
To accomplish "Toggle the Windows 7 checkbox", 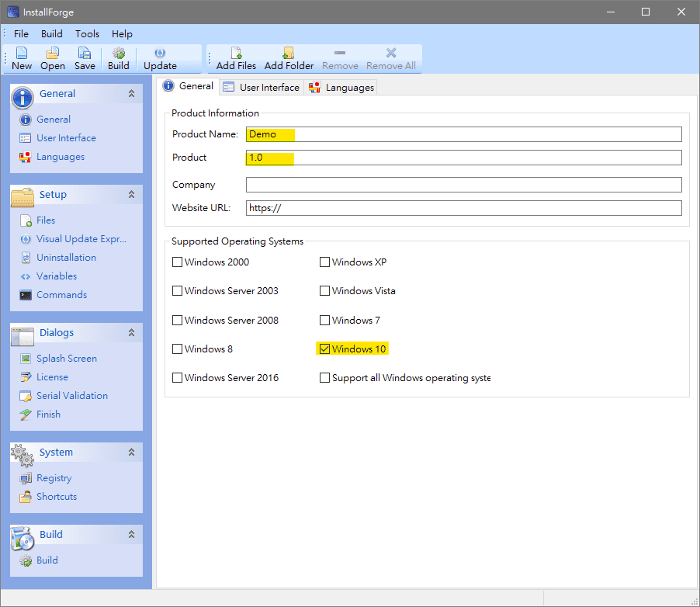I will 324,321.
